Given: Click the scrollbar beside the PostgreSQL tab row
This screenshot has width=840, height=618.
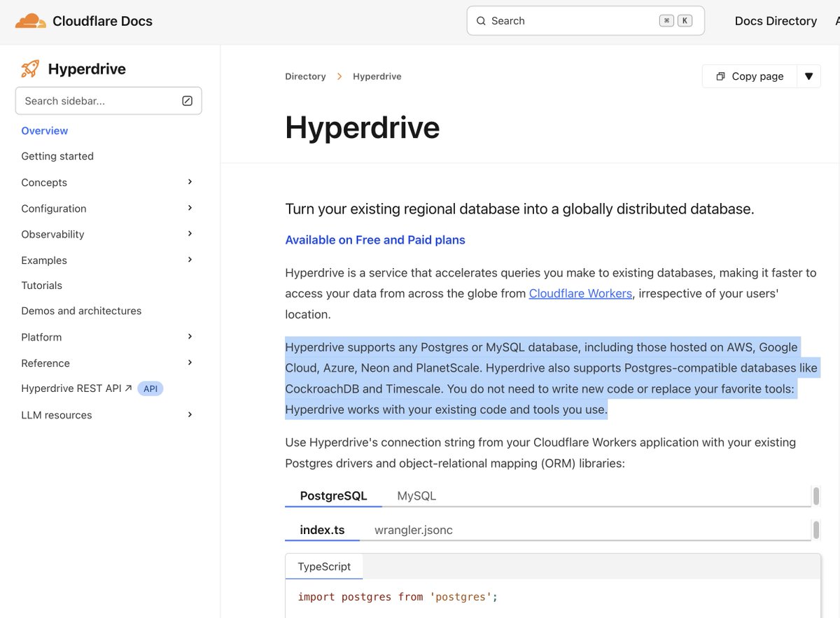Looking at the screenshot, I should [x=815, y=495].
